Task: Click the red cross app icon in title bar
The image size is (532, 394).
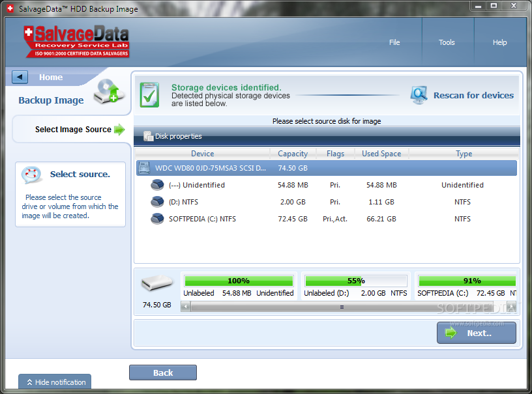Action: click(10, 8)
